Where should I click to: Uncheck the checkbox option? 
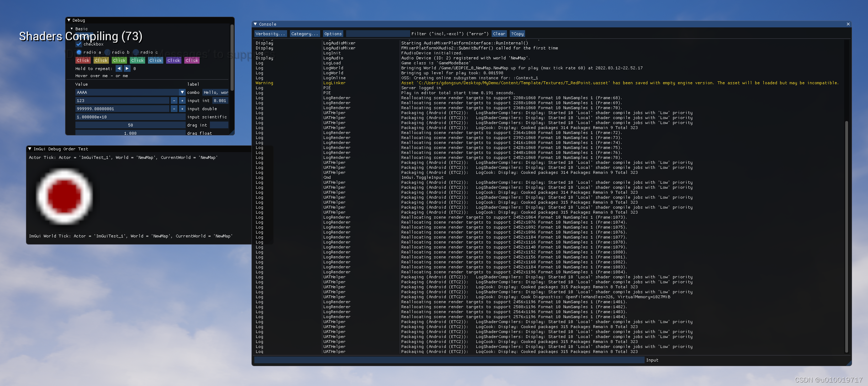pyautogui.click(x=79, y=44)
